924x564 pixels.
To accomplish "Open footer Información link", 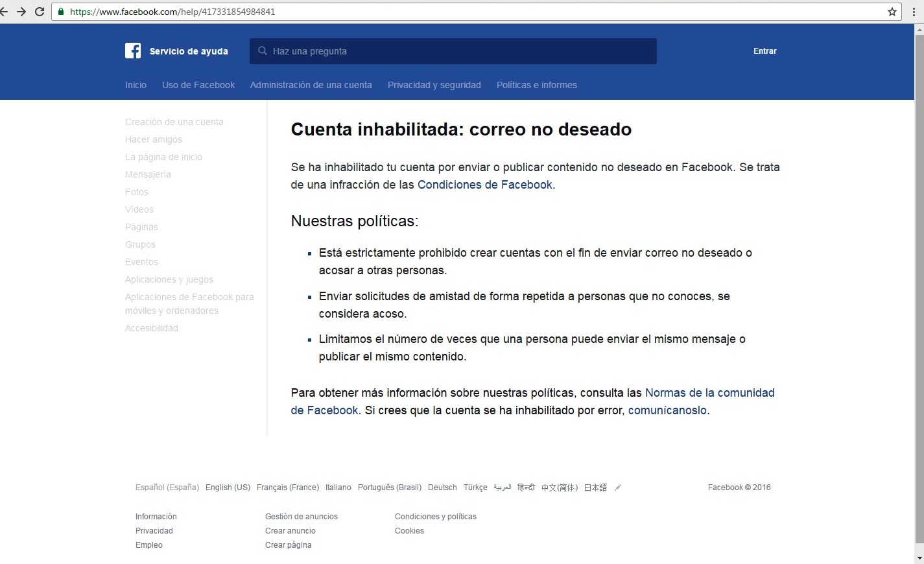I will pyautogui.click(x=156, y=517).
